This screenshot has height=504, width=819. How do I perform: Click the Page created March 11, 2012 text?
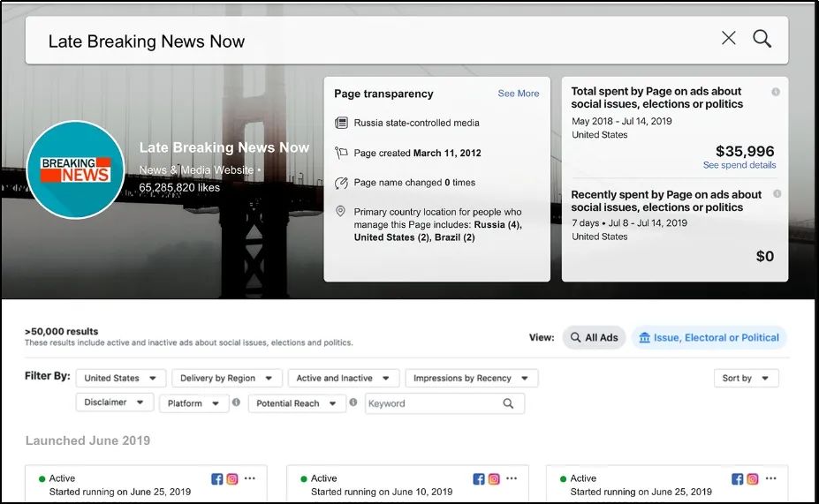(417, 153)
